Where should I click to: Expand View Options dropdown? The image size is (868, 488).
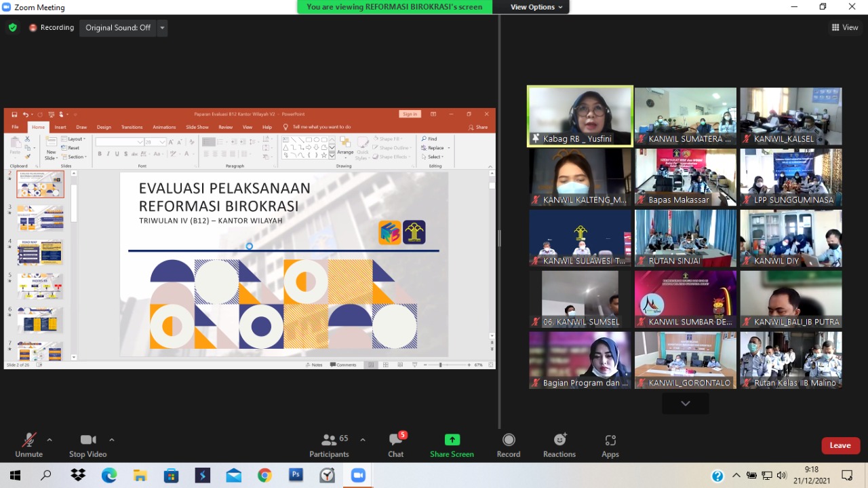(537, 7)
